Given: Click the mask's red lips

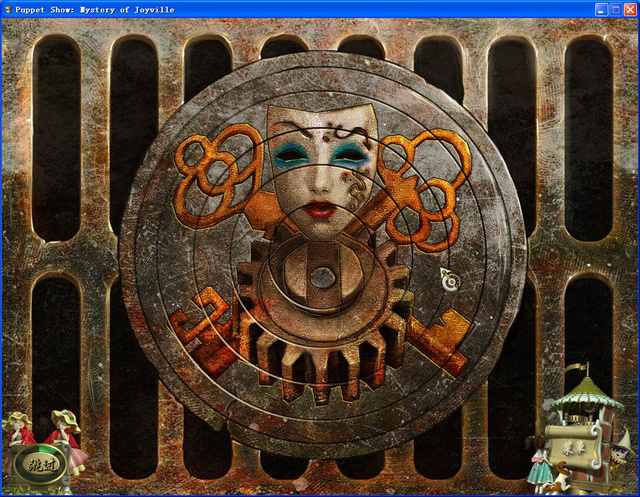Looking at the screenshot, I should pos(320,209).
